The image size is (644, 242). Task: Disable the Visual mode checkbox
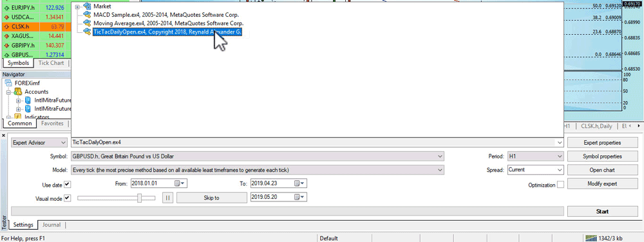(x=68, y=198)
